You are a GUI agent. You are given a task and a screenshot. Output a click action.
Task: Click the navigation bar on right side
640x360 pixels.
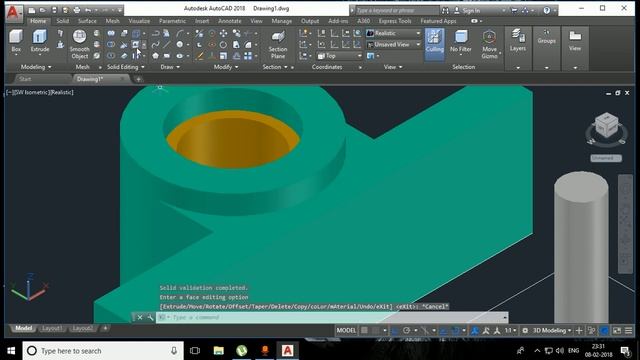pyautogui.click(x=625, y=224)
